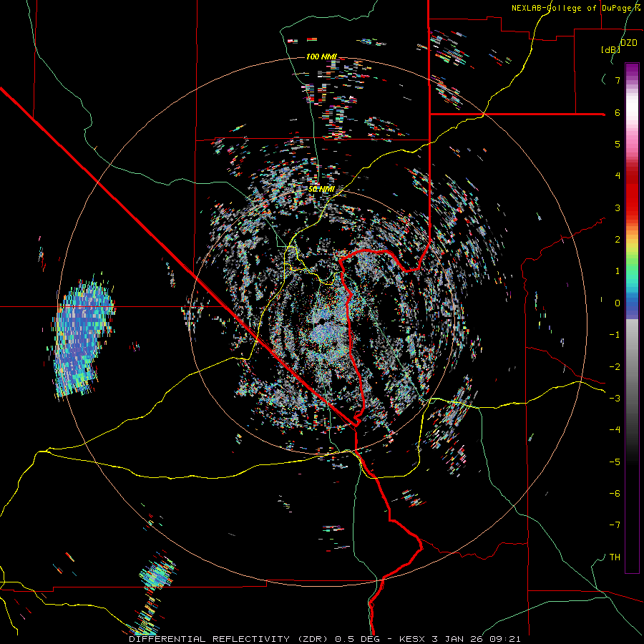
Task: Click the scale value 7 on the legend
Action: point(618,80)
